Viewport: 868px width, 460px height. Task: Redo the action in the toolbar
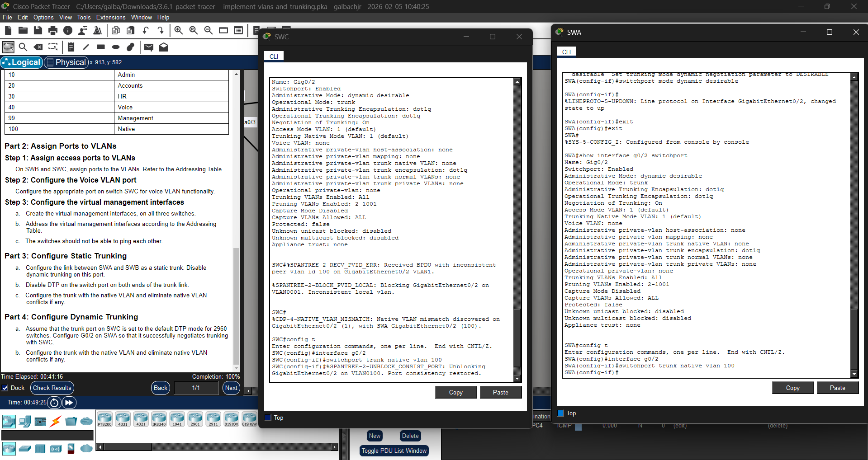point(161,30)
